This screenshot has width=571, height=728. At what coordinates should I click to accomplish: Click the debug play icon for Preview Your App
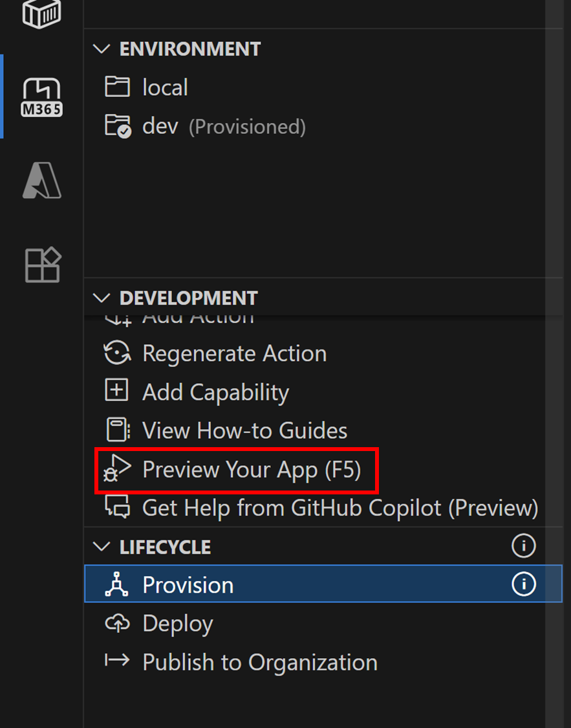pyautogui.click(x=117, y=469)
